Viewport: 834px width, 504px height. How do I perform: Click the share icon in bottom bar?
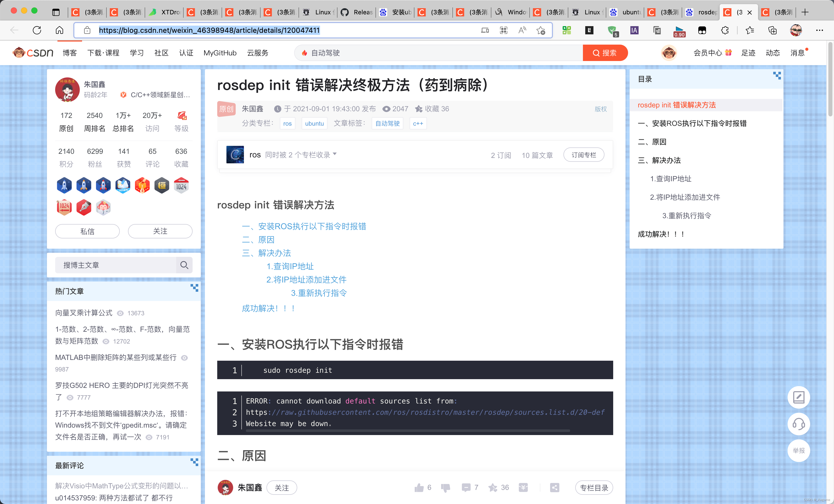pos(554,487)
